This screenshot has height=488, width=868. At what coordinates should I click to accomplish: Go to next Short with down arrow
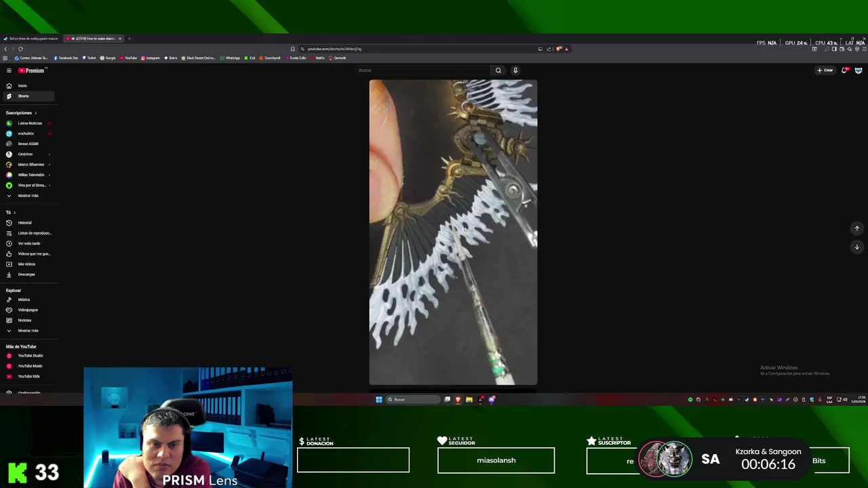857,247
